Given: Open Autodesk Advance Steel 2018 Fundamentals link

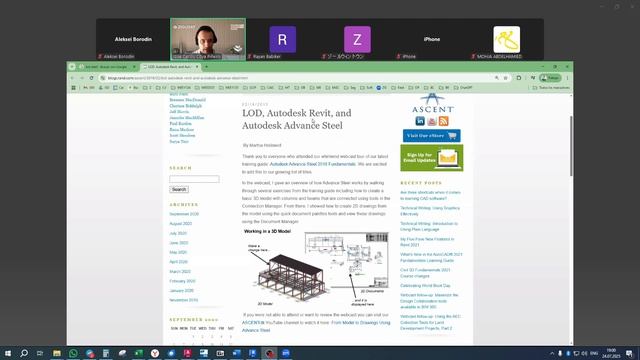Looking at the screenshot, I should coord(313,164).
